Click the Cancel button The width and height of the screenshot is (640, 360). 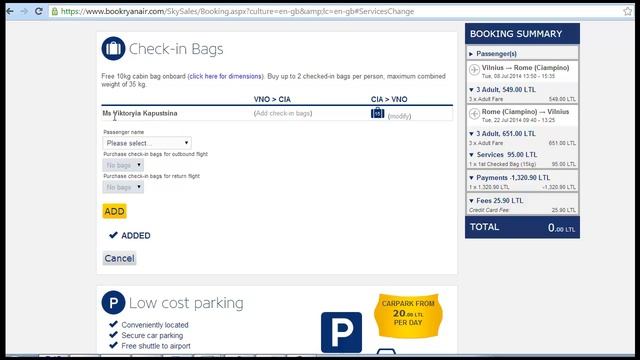coord(119,258)
